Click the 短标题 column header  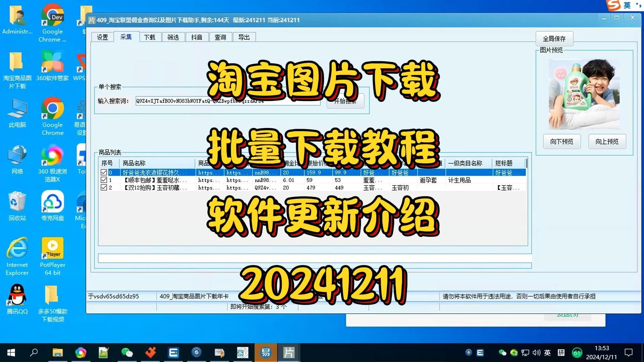509,163
